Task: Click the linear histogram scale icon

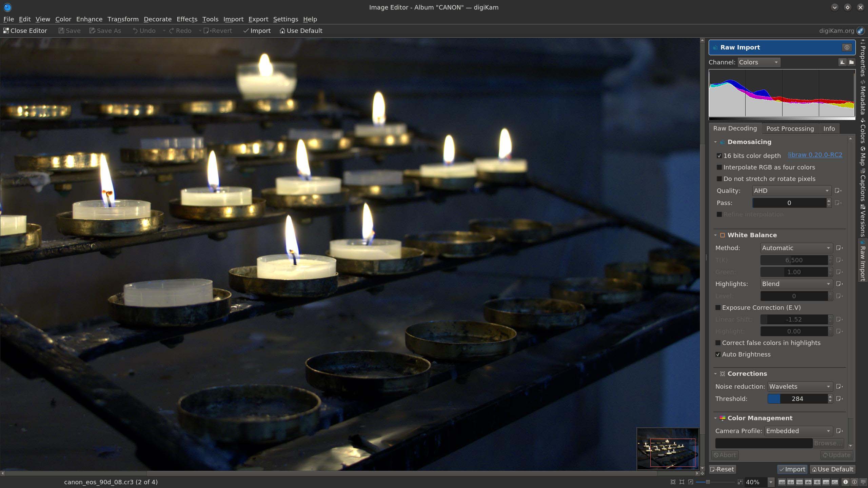Action: tap(843, 62)
